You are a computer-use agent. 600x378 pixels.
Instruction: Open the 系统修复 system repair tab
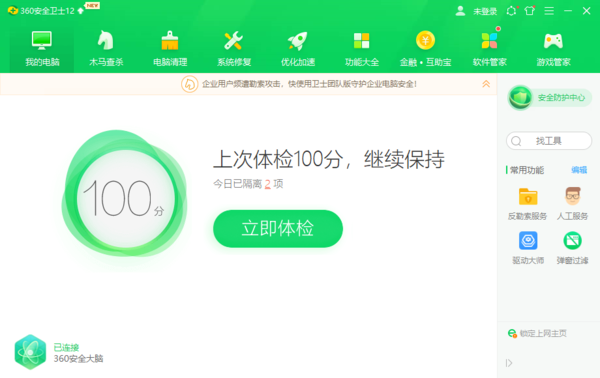(234, 49)
